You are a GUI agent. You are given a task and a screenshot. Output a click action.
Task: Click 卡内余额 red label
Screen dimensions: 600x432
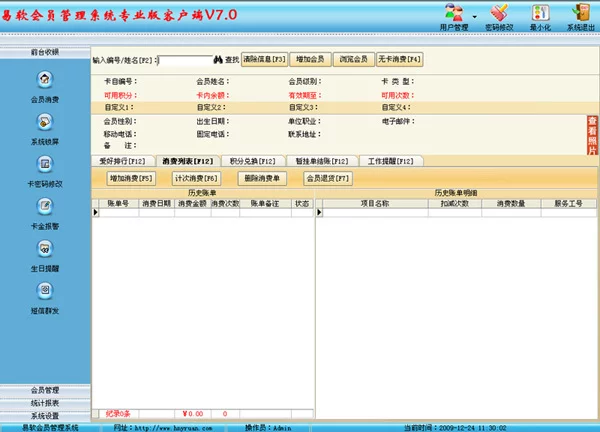pyautogui.click(x=213, y=95)
